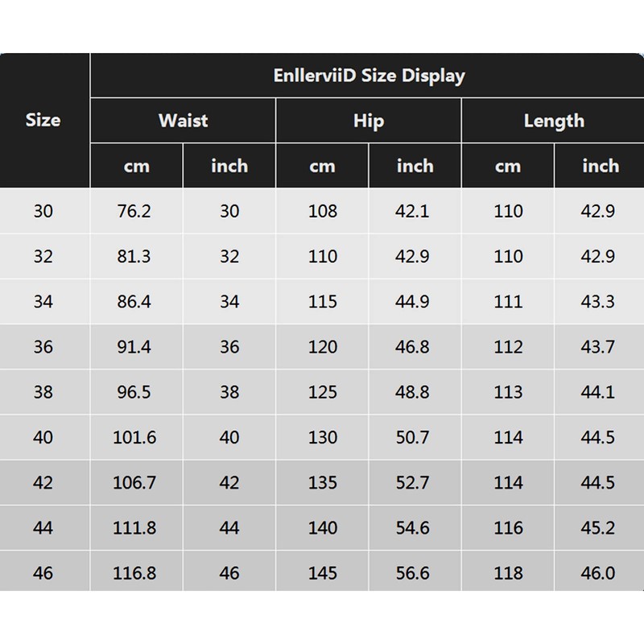Select the Waist column group header
This screenshot has height=644, width=644.
pyautogui.click(x=183, y=121)
